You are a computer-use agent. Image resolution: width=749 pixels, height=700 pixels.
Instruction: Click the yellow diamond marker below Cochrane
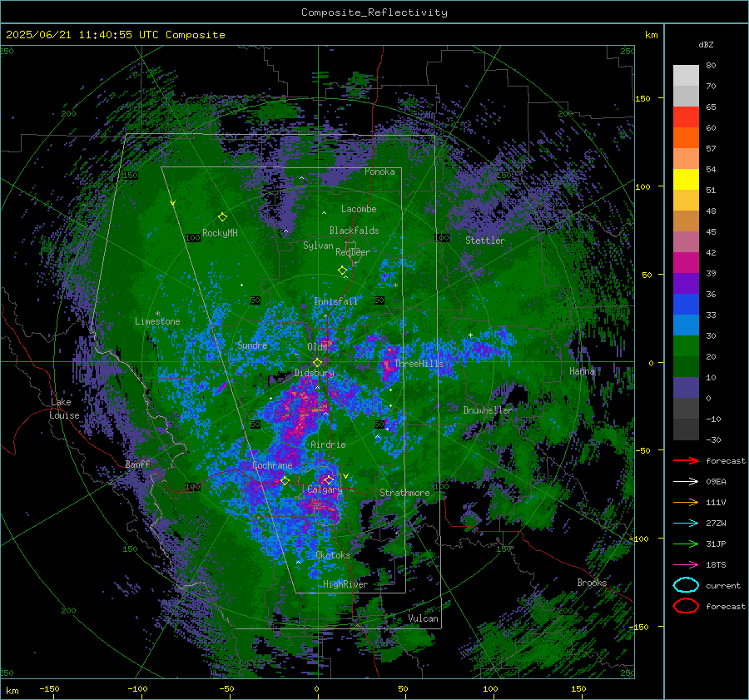click(285, 480)
